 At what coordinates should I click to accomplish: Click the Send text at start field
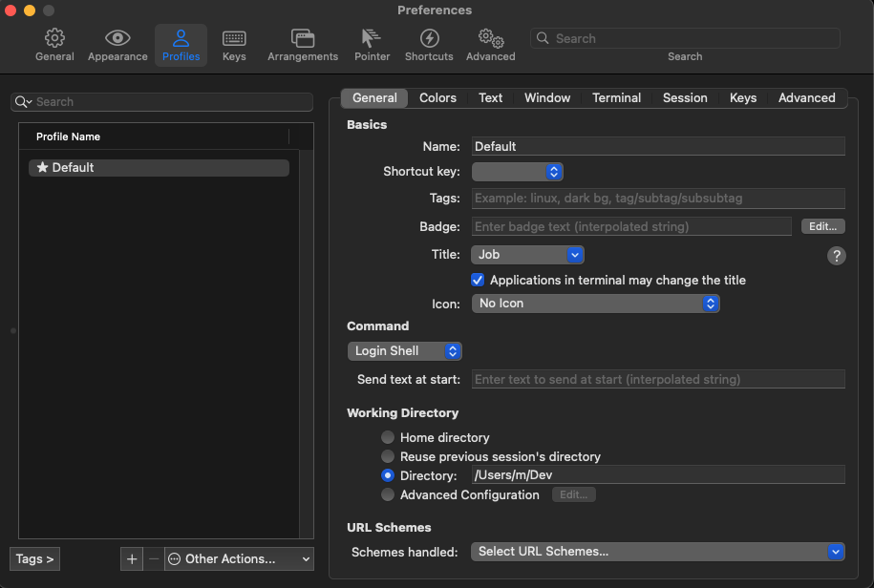click(658, 379)
